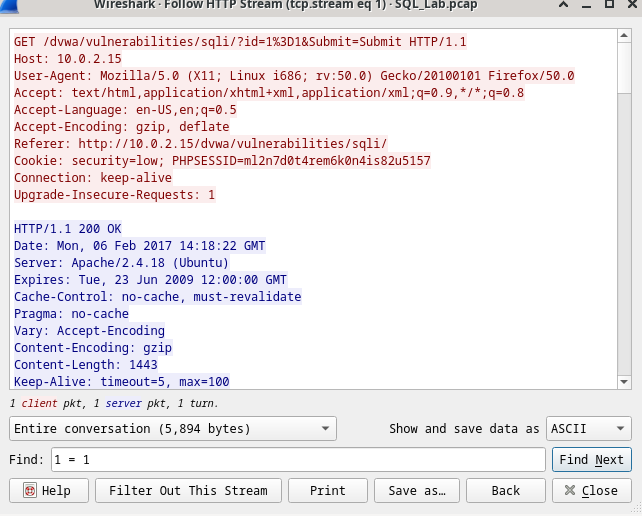The height and width of the screenshot is (516, 642).
Task: Open the ASCII data format dropdown
Action: click(589, 428)
